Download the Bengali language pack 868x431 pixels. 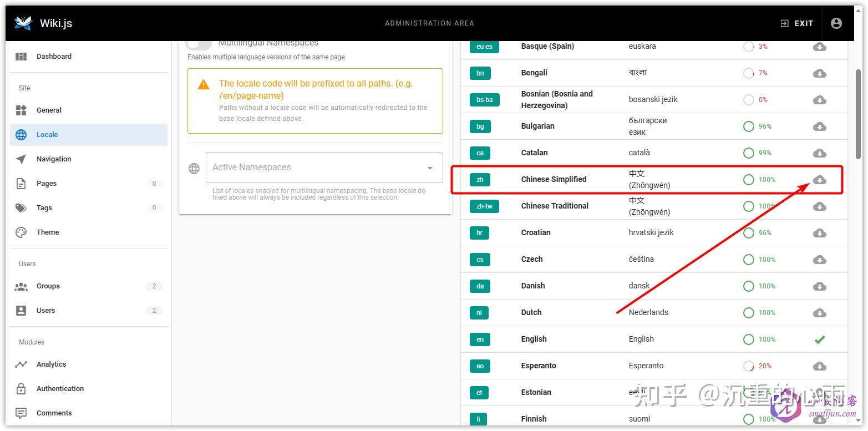[x=820, y=73]
